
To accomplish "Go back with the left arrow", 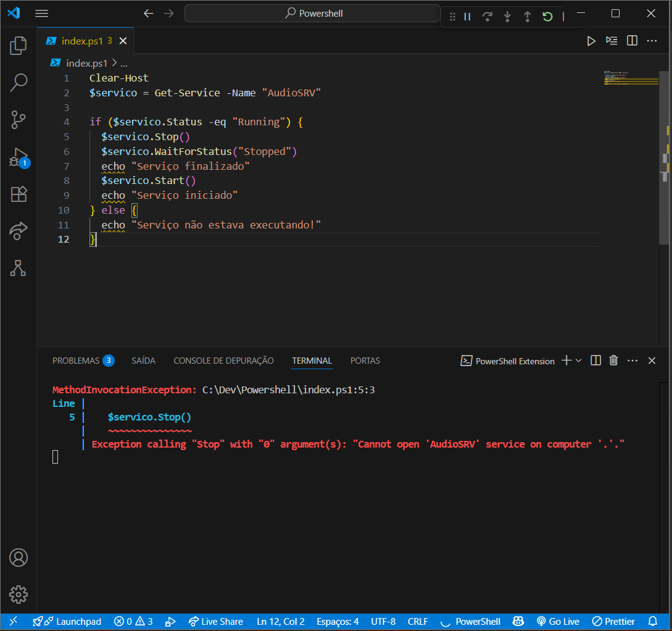I will tap(148, 14).
